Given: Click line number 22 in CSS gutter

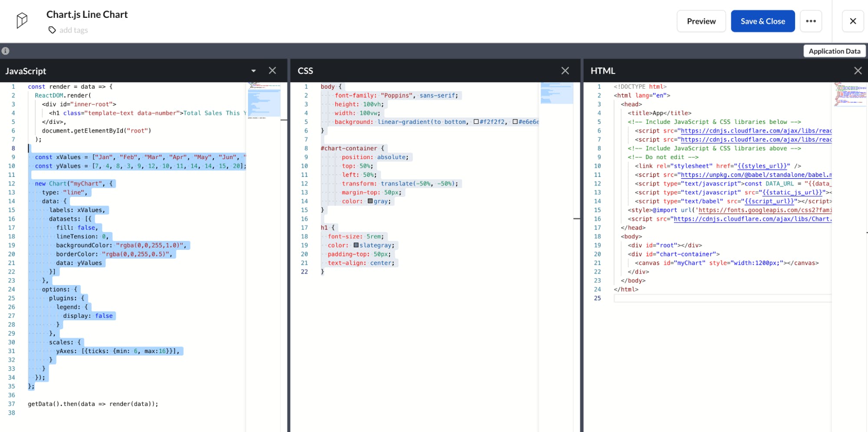Looking at the screenshot, I should click(304, 272).
